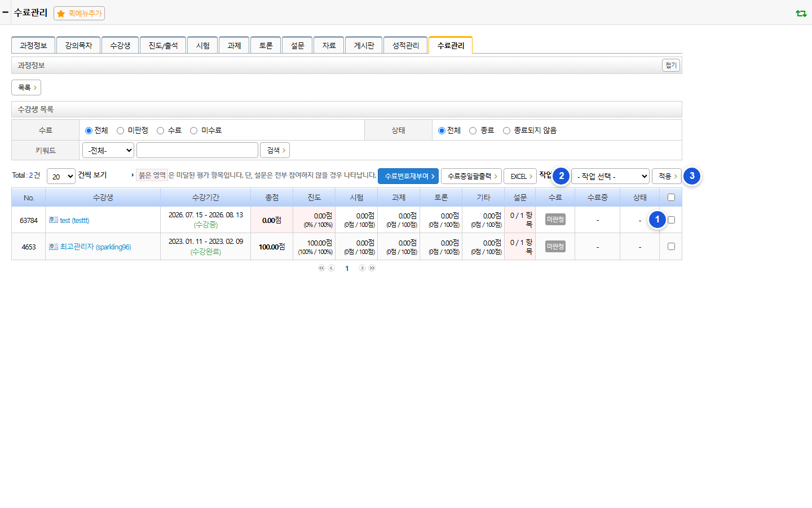The height and width of the screenshot is (508, 812).
Task: Click the EXCEL export button
Action: pyautogui.click(x=520, y=176)
